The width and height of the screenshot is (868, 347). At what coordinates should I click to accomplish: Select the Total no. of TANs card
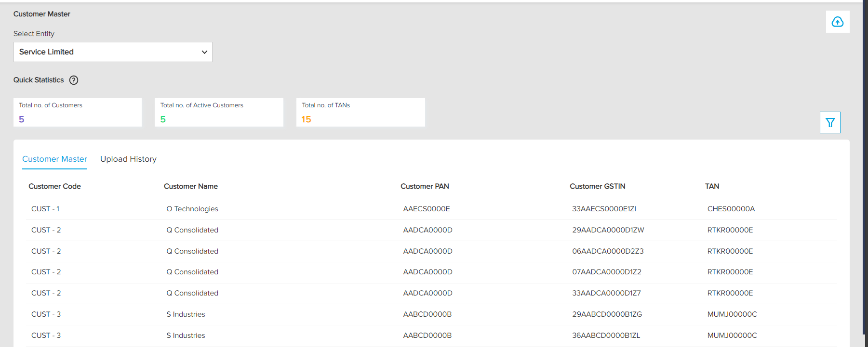point(361,113)
